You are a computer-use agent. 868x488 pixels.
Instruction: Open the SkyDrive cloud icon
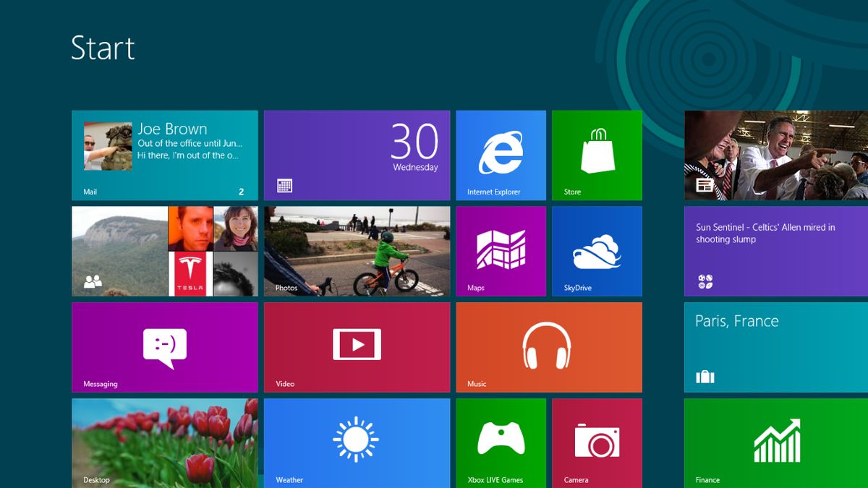[597, 252]
